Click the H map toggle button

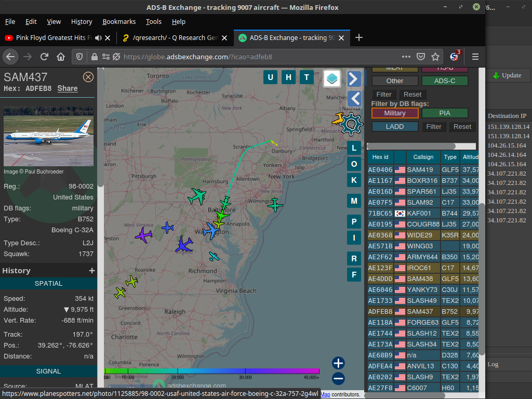(x=288, y=77)
